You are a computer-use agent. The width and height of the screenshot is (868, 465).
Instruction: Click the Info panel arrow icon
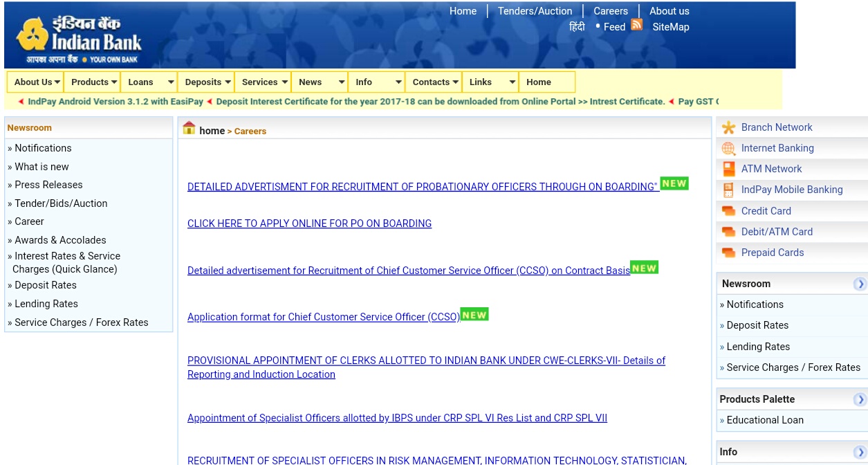(860, 452)
